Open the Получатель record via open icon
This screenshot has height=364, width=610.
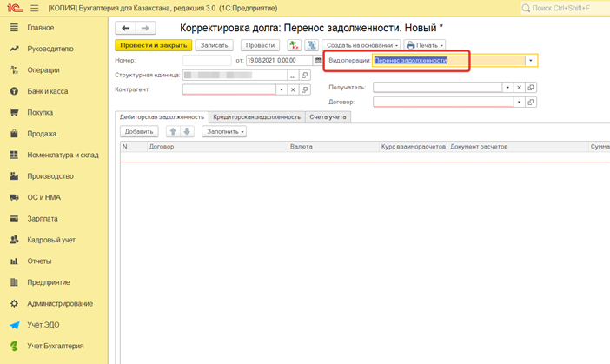click(531, 88)
